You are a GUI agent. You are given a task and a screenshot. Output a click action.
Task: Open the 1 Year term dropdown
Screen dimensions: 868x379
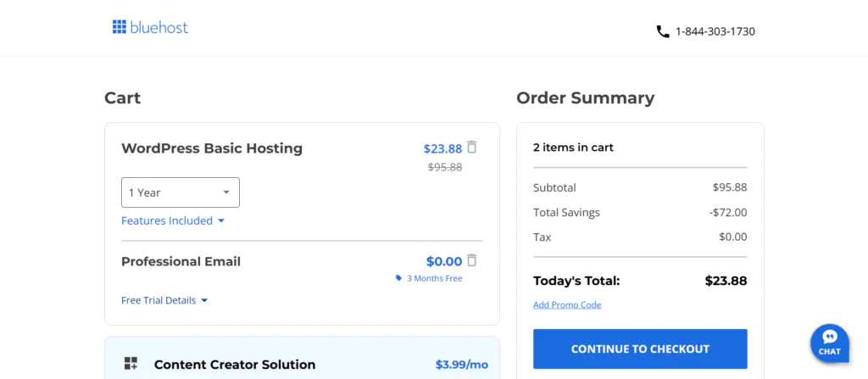click(x=181, y=192)
